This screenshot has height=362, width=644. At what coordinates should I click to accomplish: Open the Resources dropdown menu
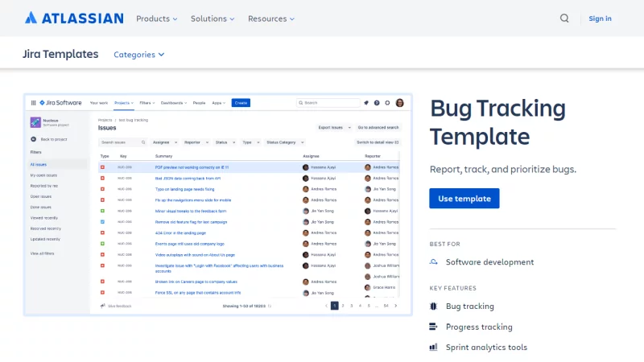(x=270, y=19)
